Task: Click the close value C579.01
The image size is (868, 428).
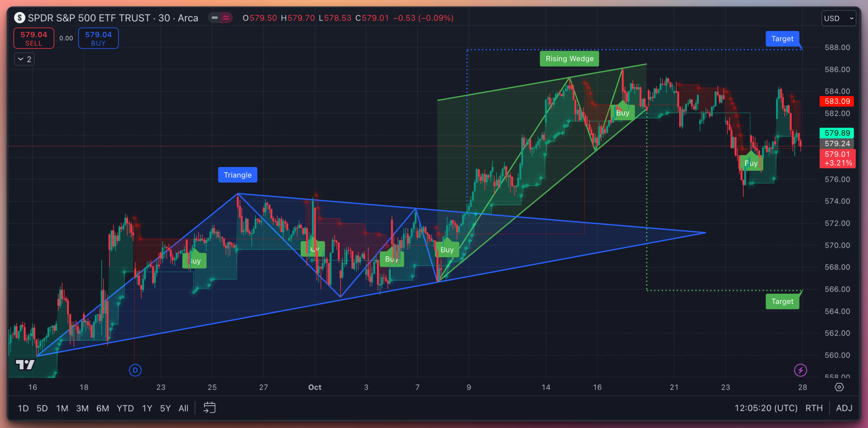Action: 372,18
